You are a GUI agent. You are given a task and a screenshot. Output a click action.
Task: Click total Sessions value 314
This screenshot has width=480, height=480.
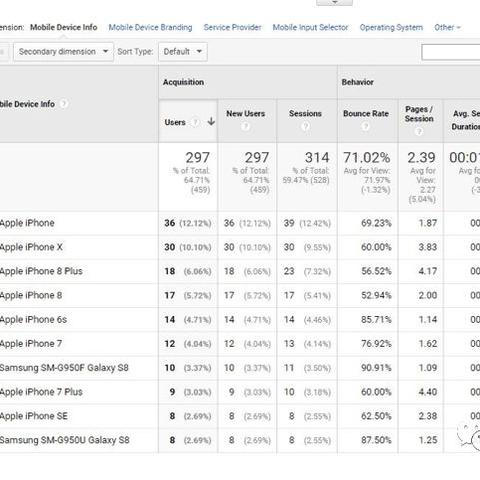[317, 158]
